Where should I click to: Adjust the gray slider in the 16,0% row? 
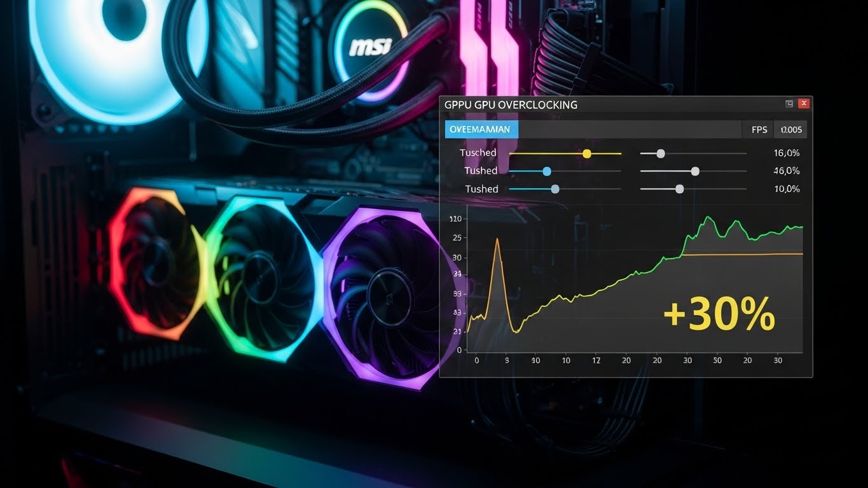[661, 153]
